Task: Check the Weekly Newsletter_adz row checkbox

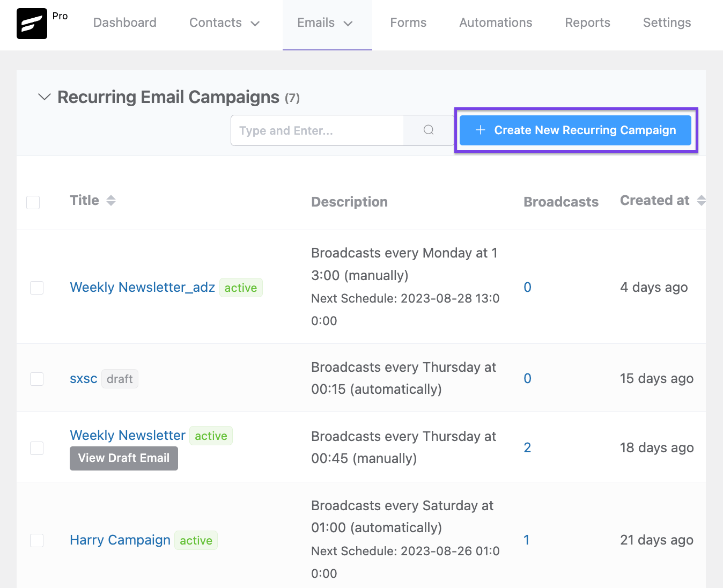Action: (37, 288)
